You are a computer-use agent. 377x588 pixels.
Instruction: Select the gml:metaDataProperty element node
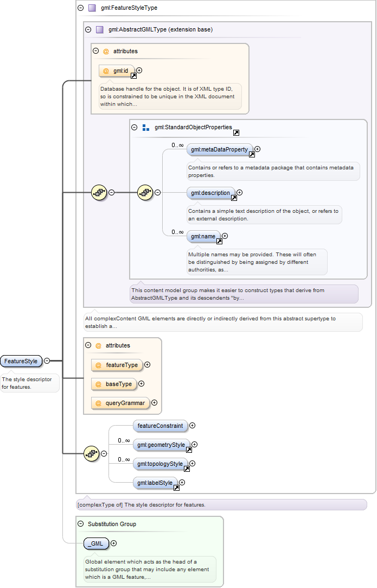click(x=220, y=150)
